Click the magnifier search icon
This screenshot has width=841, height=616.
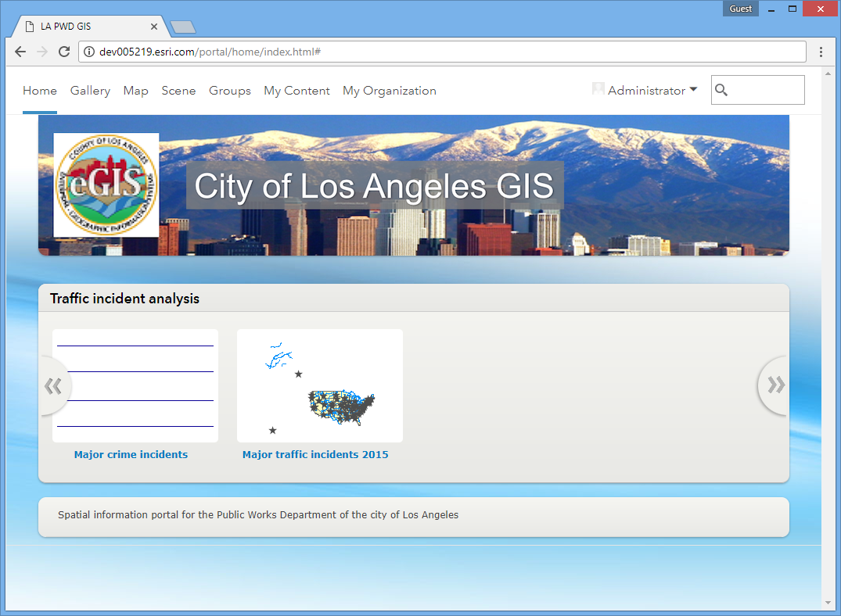(721, 90)
